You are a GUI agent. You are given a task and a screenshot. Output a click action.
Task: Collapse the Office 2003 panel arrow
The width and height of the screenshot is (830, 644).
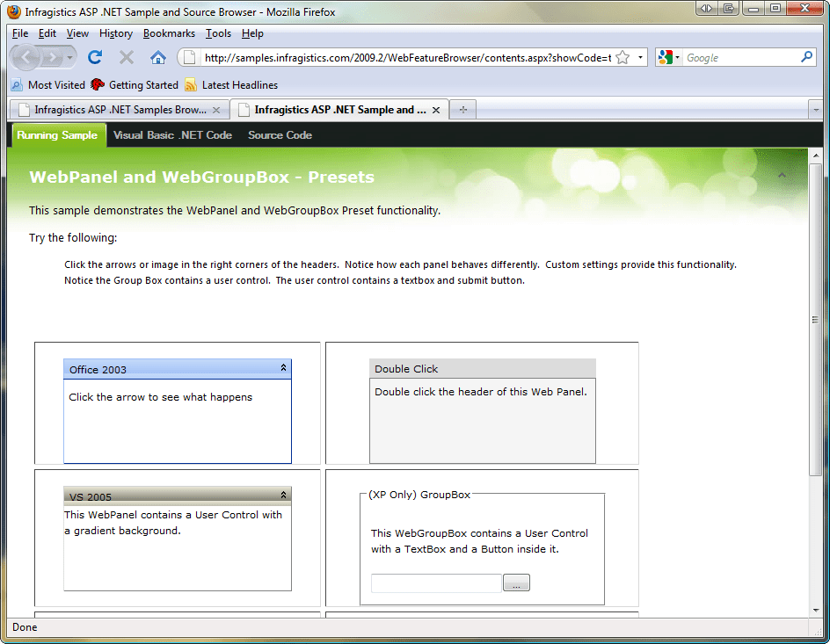click(283, 367)
